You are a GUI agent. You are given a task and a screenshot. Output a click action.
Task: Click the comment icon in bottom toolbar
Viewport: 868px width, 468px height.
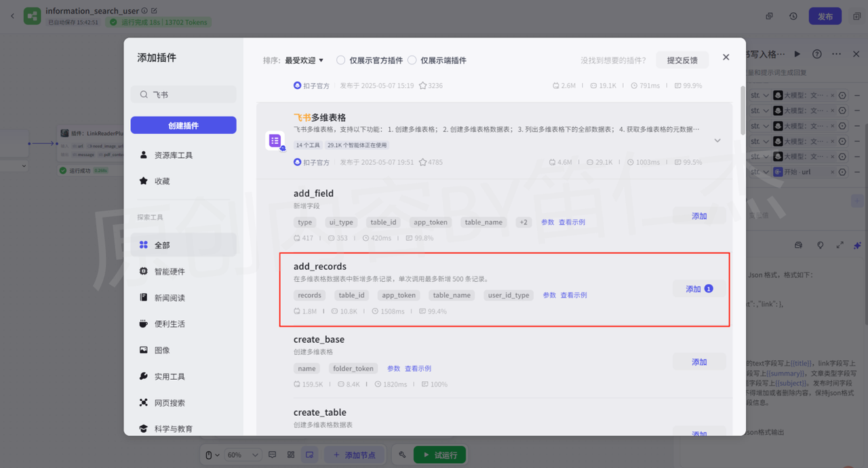tap(273, 454)
